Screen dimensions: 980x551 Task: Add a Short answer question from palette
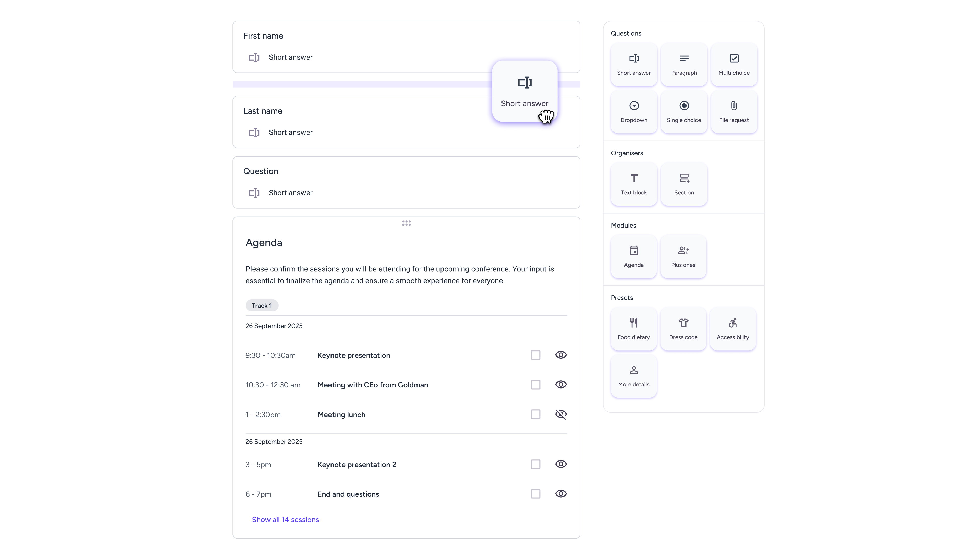coord(634,64)
